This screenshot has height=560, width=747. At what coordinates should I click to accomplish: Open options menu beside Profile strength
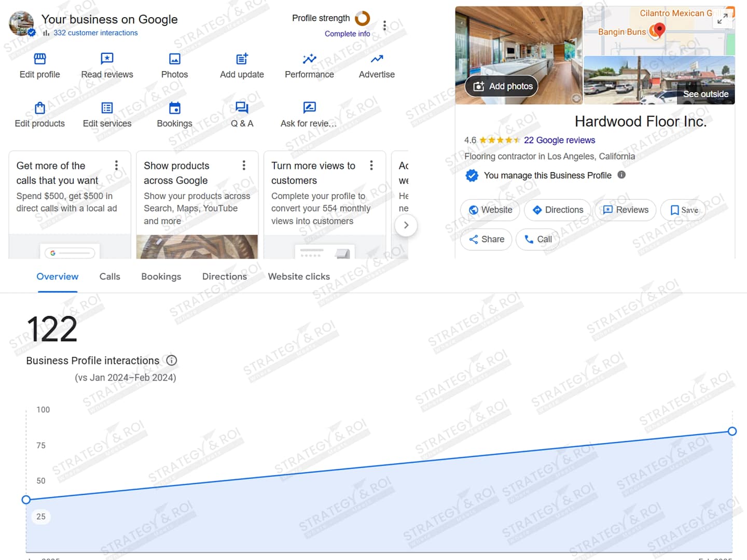[384, 25]
